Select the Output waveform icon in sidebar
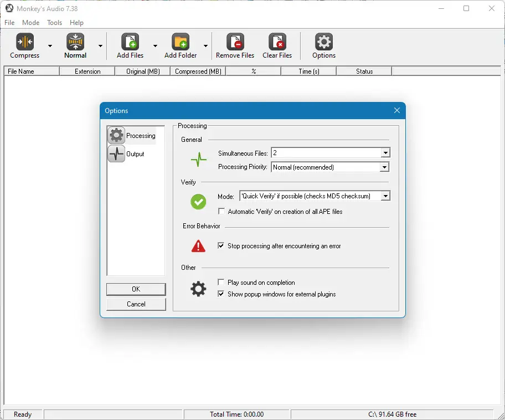Viewport: 505px width, 420px height. tap(116, 153)
